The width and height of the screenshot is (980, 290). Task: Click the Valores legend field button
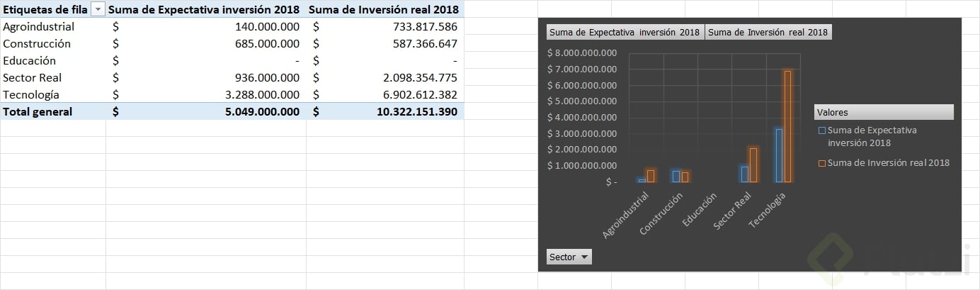883,112
